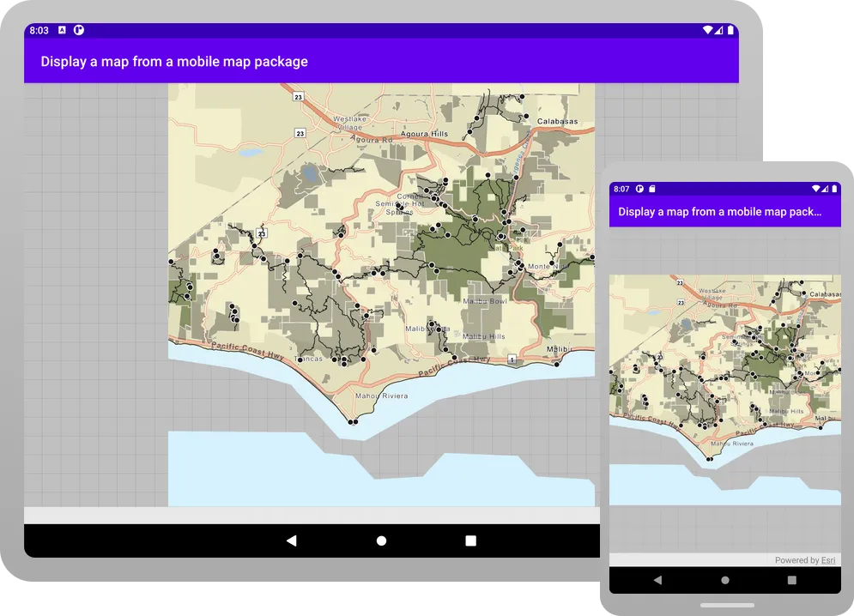This screenshot has height=616, width=854.
Task: Click the phone's battery status icon
Action: [834, 189]
